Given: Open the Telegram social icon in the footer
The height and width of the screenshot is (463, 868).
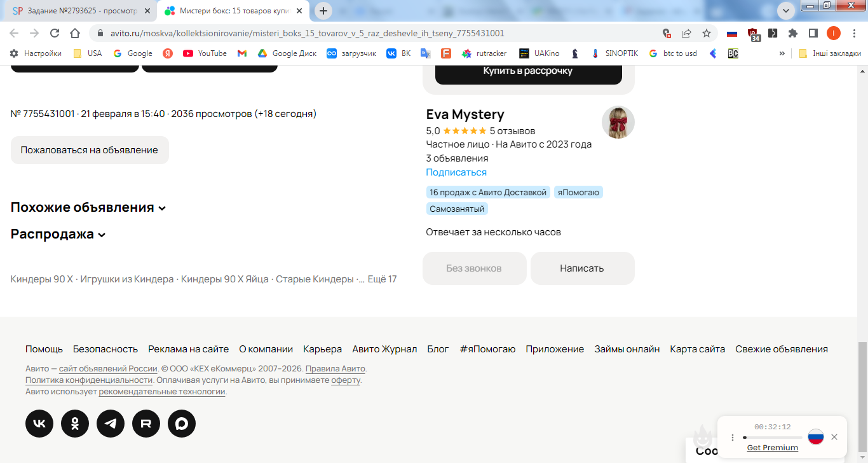Looking at the screenshot, I should click(x=111, y=424).
